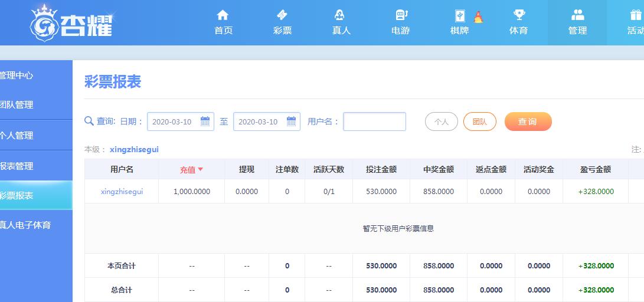The height and width of the screenshot is (302, 644).
Task: Click +328.0000 in 总合计 row
Action: tap(596, 290)
